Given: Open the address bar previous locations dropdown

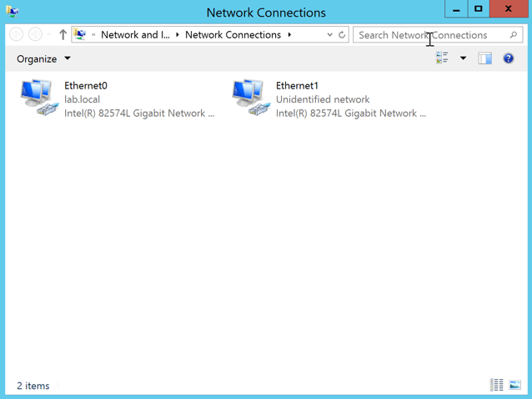Looking at the screenshot, I should 329,35.
